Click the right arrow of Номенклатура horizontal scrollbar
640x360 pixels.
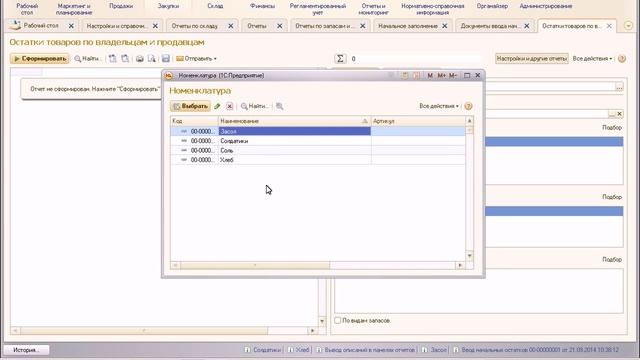click(460, 265)
